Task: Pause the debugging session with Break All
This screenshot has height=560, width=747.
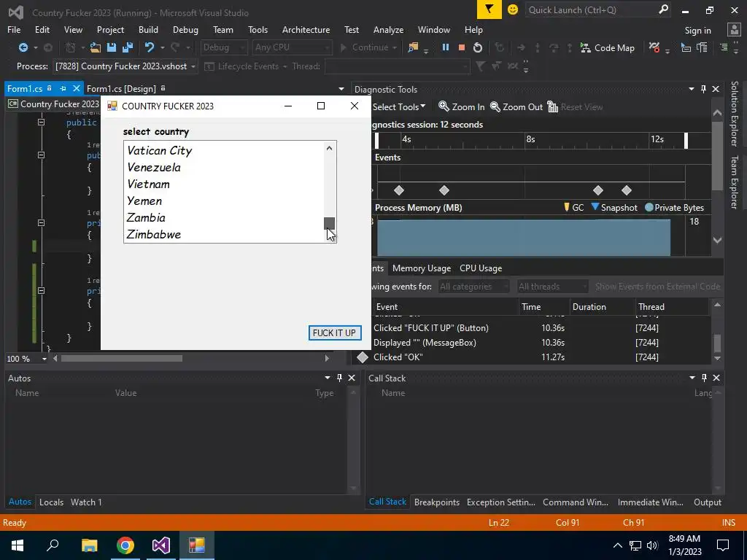Action: click(446, 47)
